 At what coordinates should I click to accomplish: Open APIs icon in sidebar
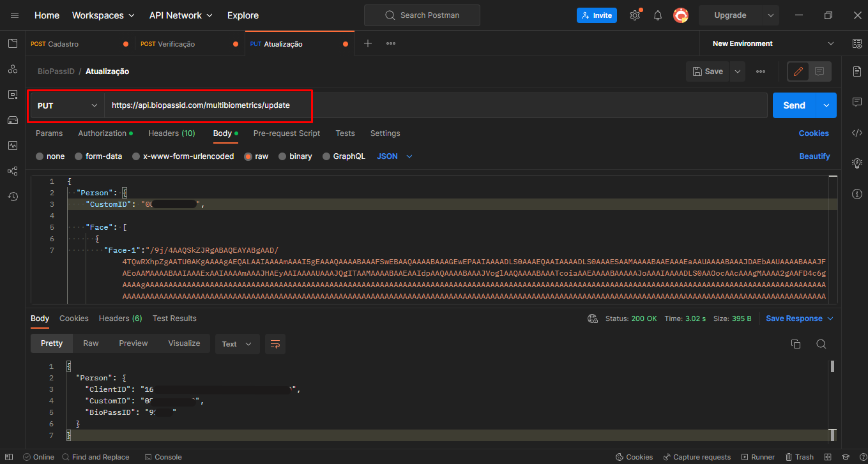click(13, 69)
